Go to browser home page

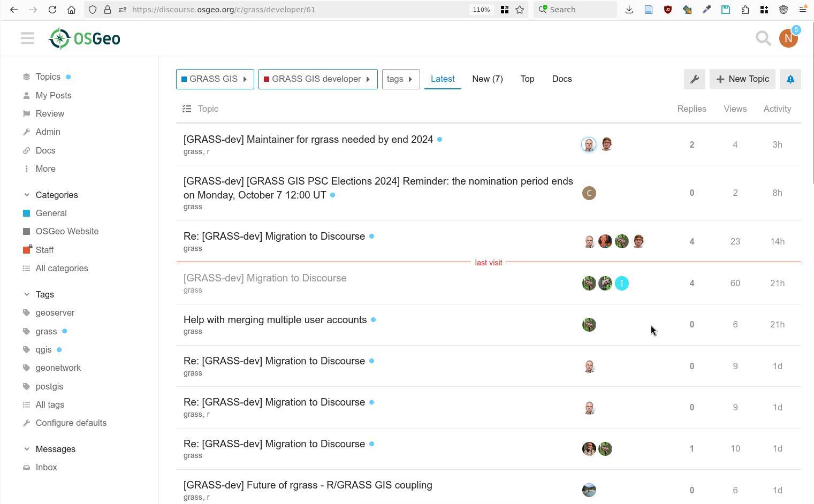click(x=71, y=10)
